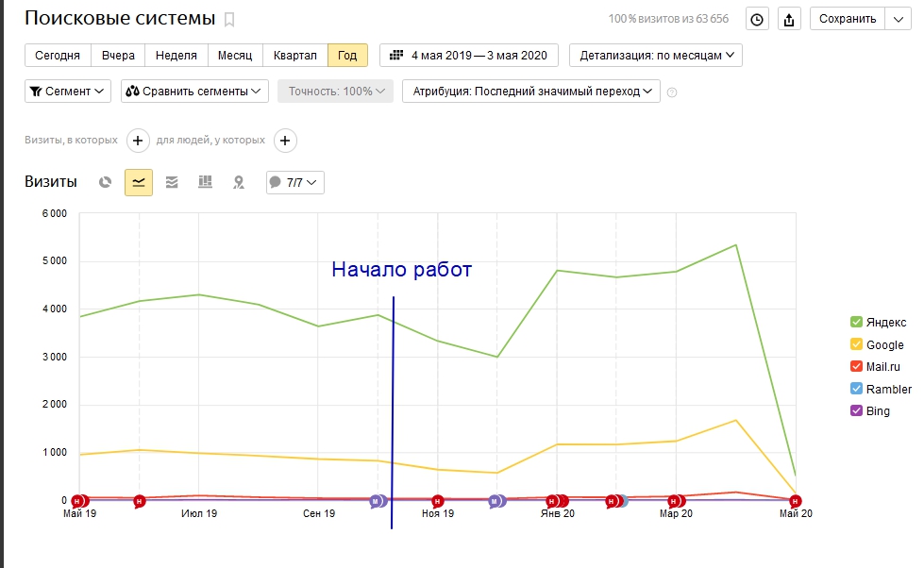Switch to bar chart view
The width and height of the screenshot is (924, 568).
point(205,182)
